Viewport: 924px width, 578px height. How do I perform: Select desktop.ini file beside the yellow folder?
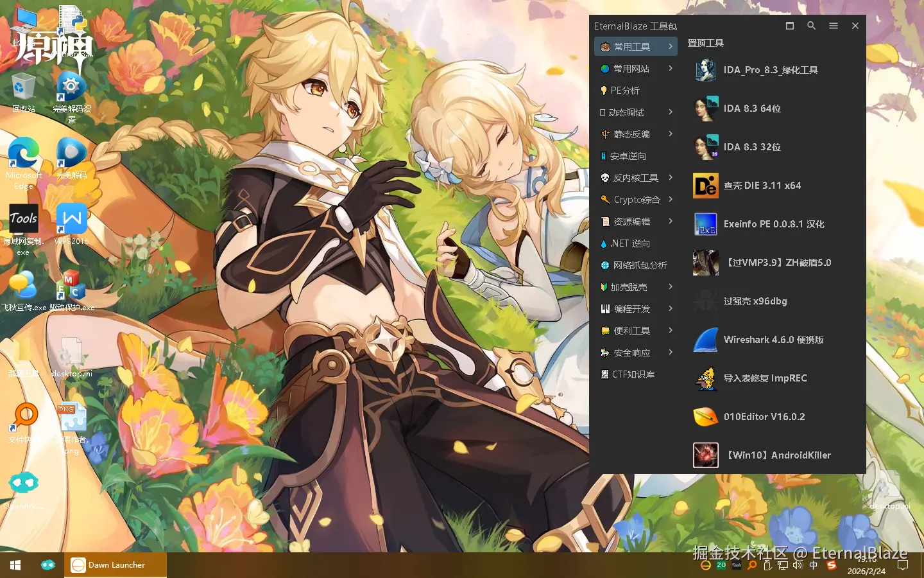pos(72,358)
